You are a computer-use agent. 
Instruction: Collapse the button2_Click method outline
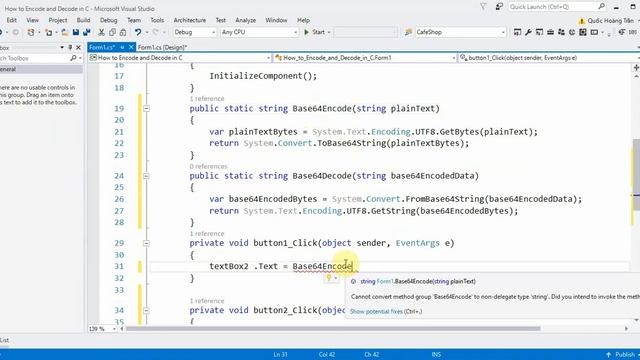(146, 311)
